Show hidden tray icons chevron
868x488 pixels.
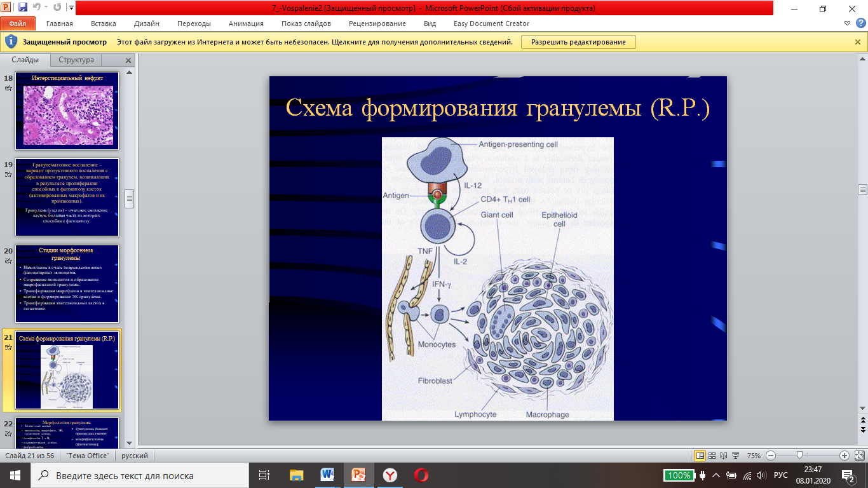(x=716, y=475)
